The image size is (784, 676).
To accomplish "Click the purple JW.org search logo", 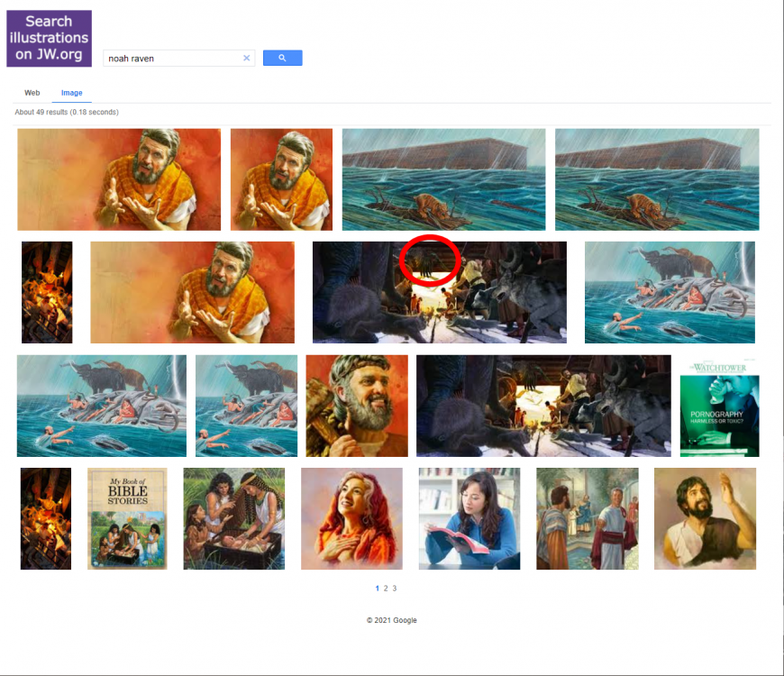I will click(48, 39).
